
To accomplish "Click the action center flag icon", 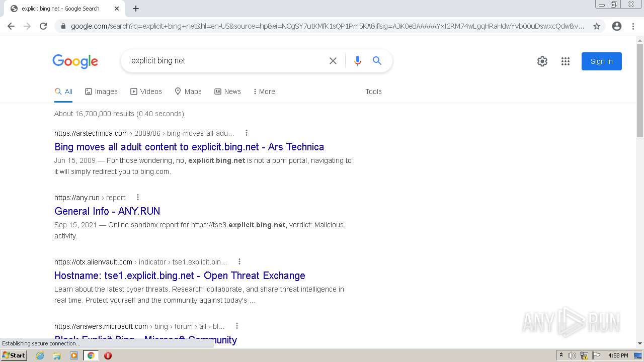I will 596,355.
